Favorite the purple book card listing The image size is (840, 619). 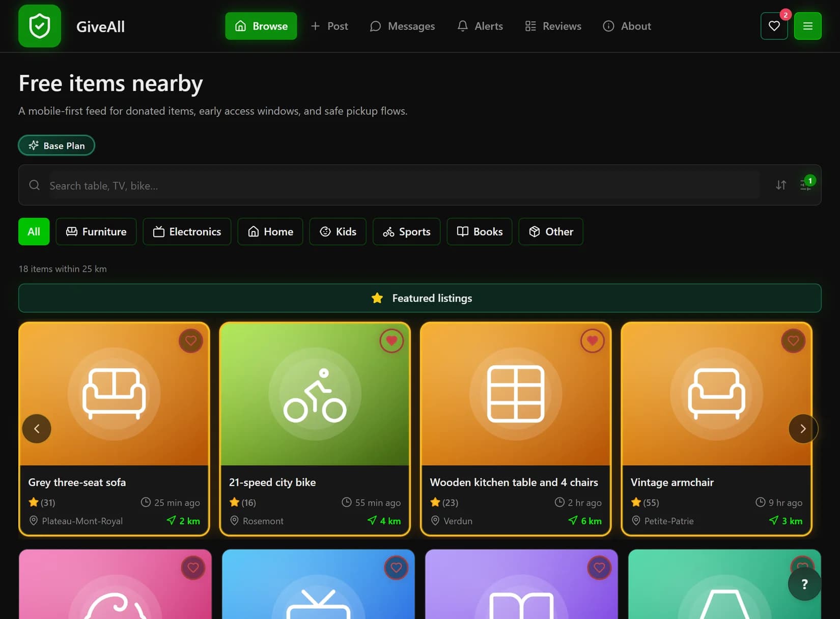click(x=599, y=568)
